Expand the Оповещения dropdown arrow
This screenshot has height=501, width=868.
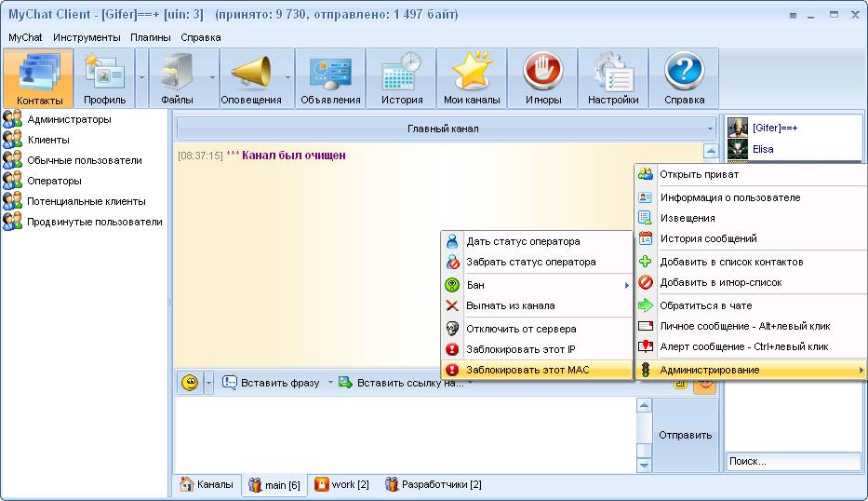click(x=287, y=78)
